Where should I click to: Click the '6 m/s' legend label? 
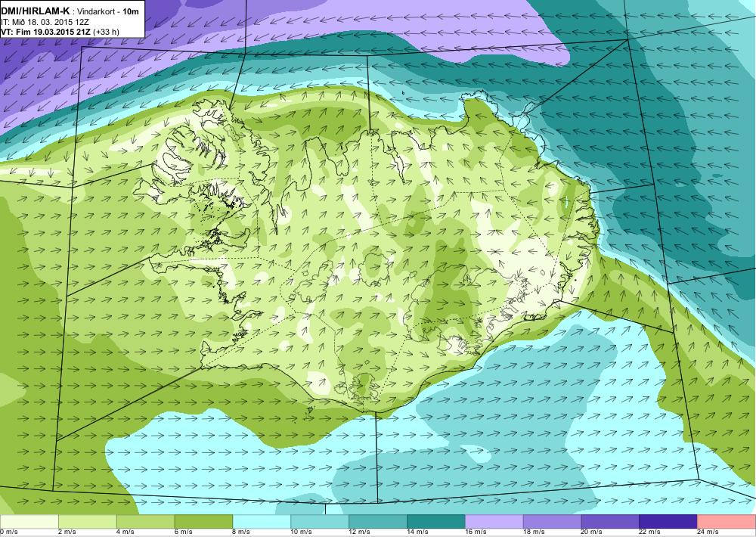(x=183, y=532)
